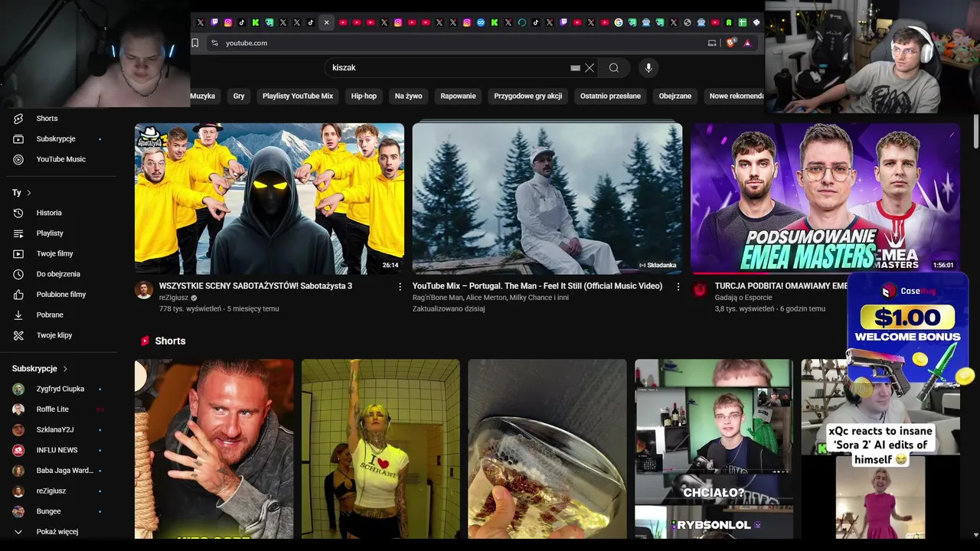Open the INFLU NEWS subscription

[x=57, y=450]
